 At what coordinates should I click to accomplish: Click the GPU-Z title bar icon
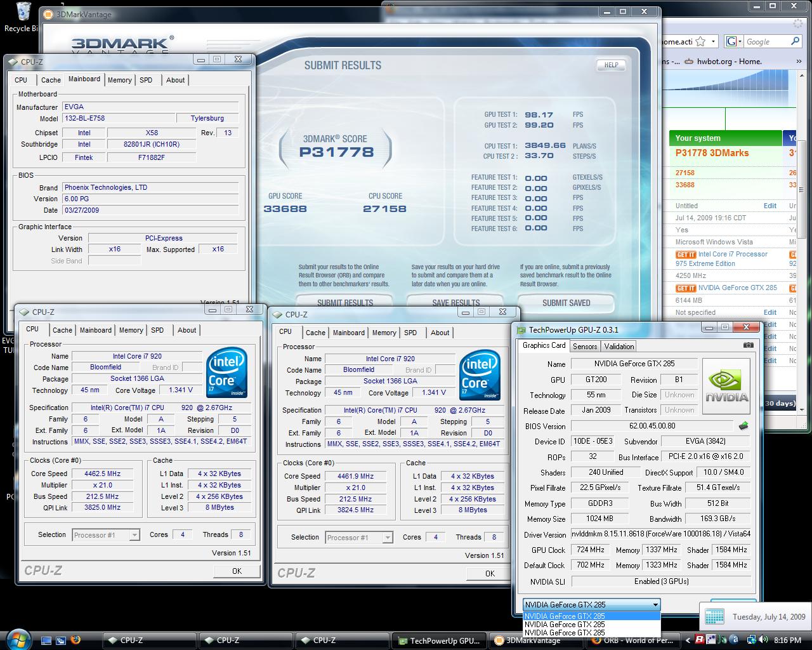coord(521,329)
